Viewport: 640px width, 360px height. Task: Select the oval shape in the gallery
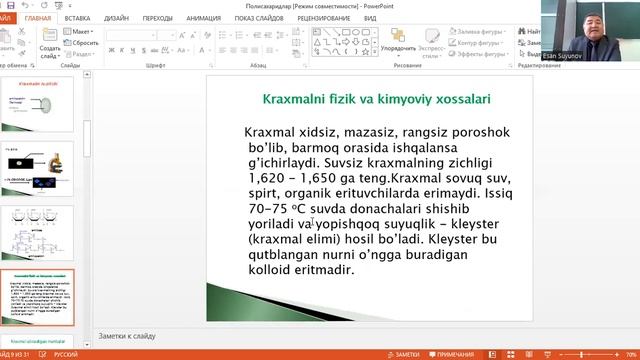tap(356, 32)
